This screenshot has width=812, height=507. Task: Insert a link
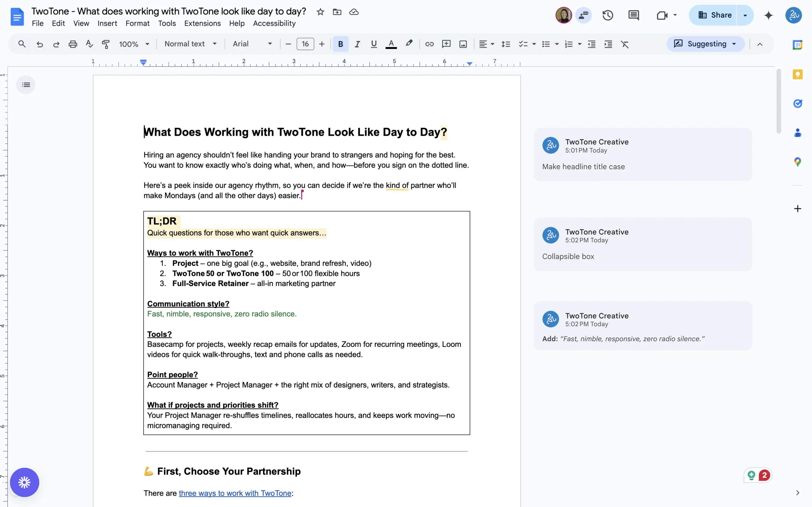point(429,44)
